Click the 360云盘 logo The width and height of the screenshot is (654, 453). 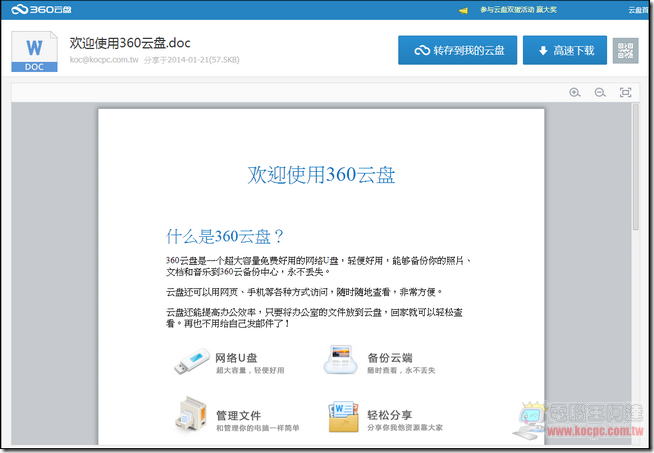coord(41,9)
